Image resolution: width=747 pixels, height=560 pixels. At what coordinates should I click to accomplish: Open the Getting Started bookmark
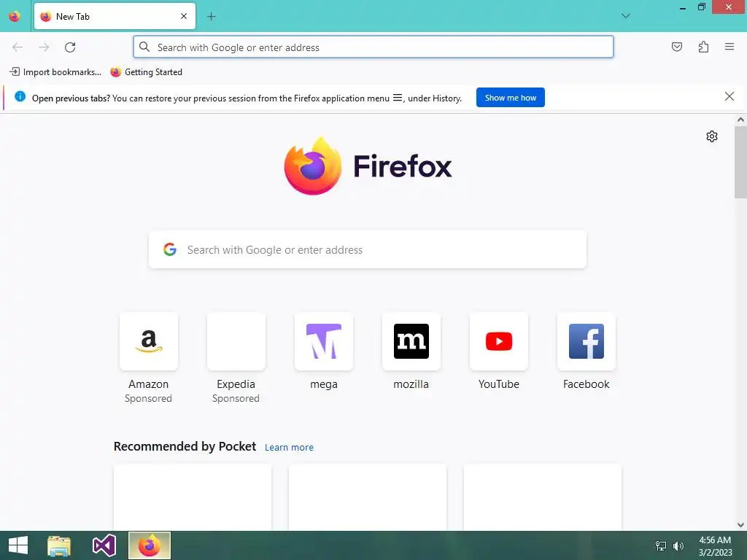point(146,72)
